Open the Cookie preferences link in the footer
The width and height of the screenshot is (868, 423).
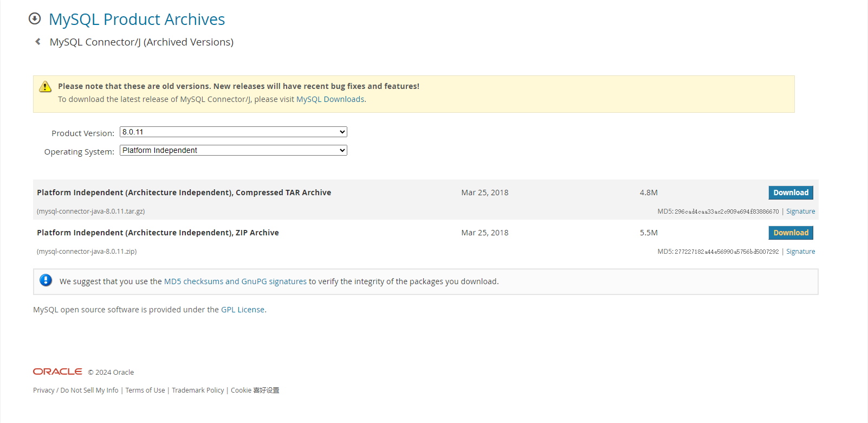tap(255, 390)
